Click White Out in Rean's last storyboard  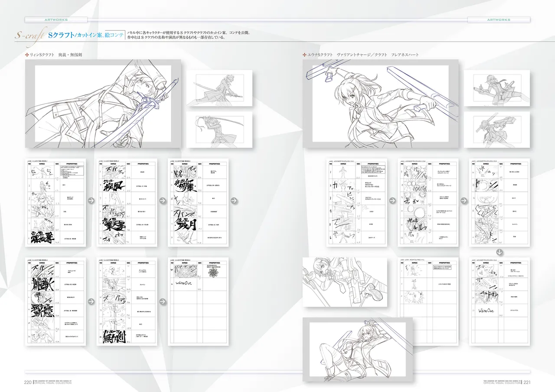tap(184, 283)
